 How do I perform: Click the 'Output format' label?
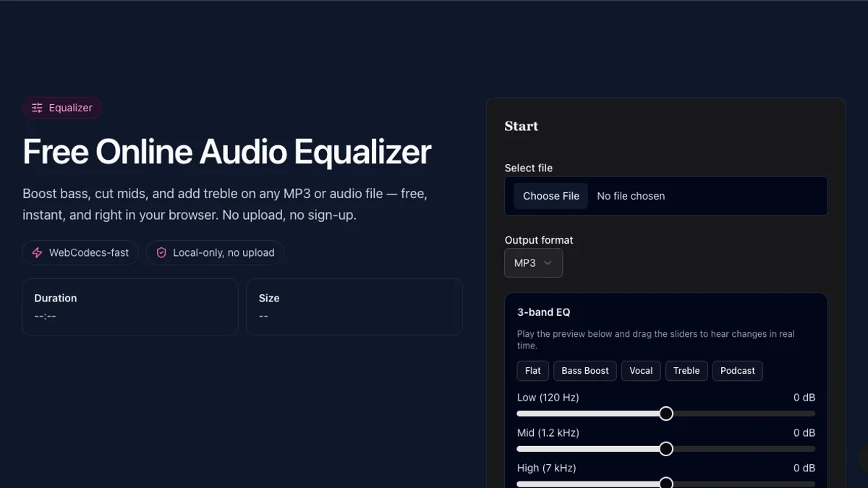tap(539, 240)
